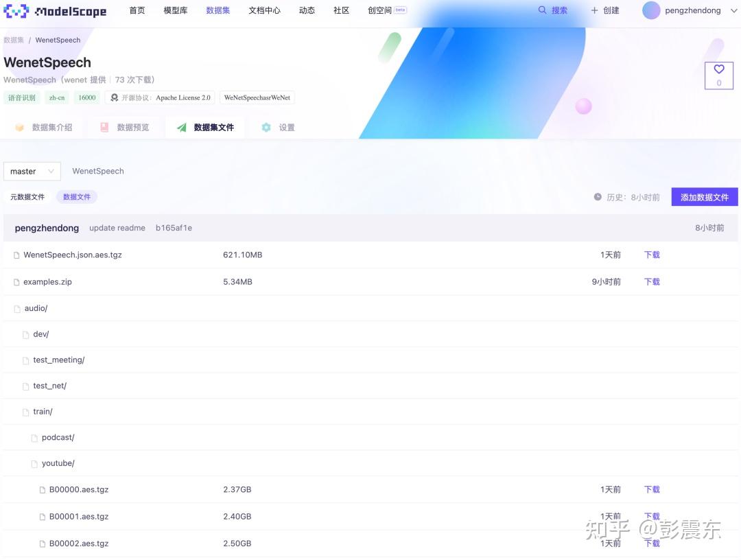
Task: Download examples.zip via 下载
Action: (652, 282)
